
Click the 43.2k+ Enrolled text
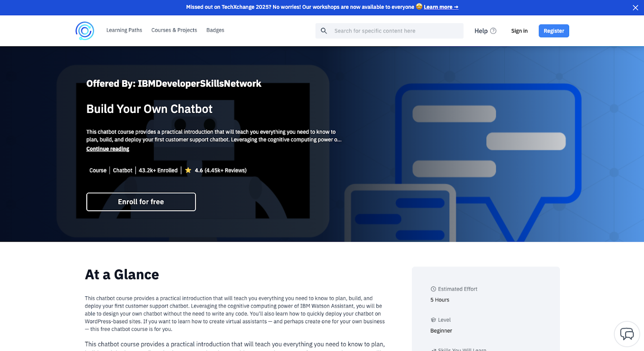[158, 170]
